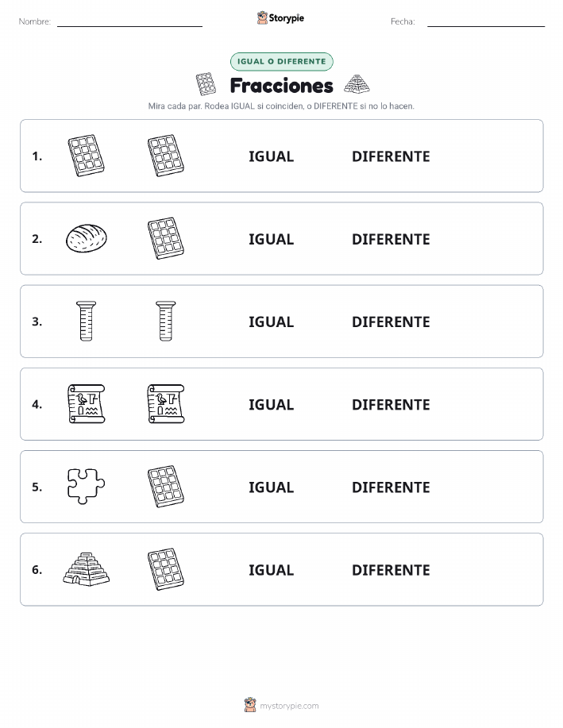
Task: Click the pyramid icon in row 6
Action: point(87,569)
